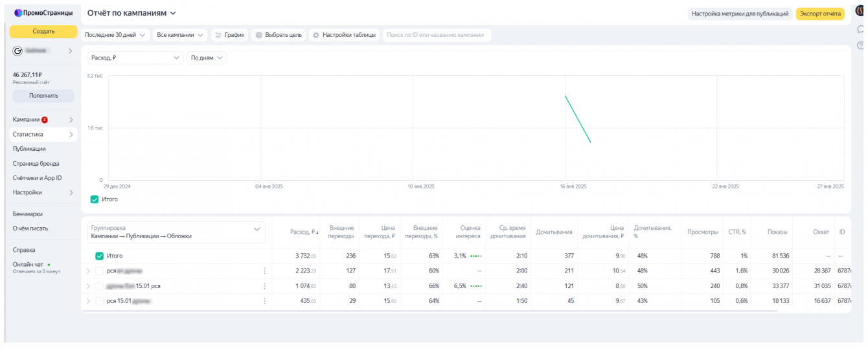This screenshot has height=347, width=868.
Task: Open the Расход, ₽ metric dropdown
Action: coord(135,58)
